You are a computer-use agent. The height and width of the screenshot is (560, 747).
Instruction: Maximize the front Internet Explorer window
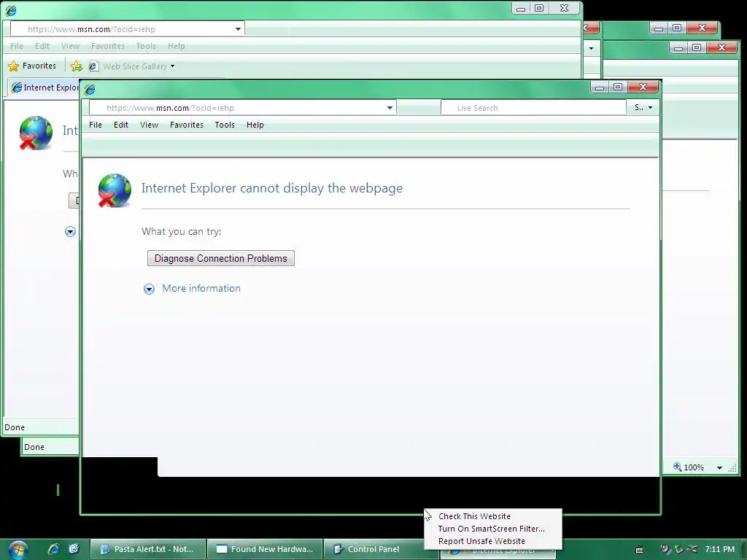pos(618,87)
